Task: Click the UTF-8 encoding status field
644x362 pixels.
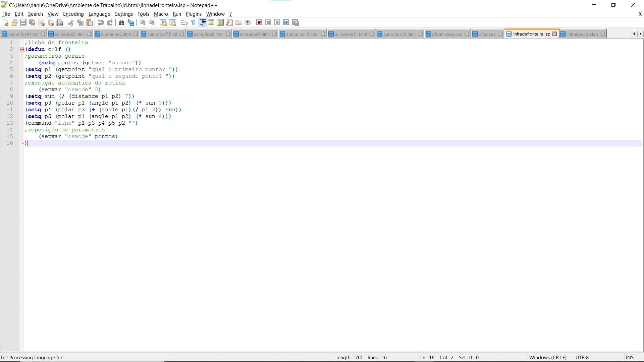Action: (x=582, y=358)
